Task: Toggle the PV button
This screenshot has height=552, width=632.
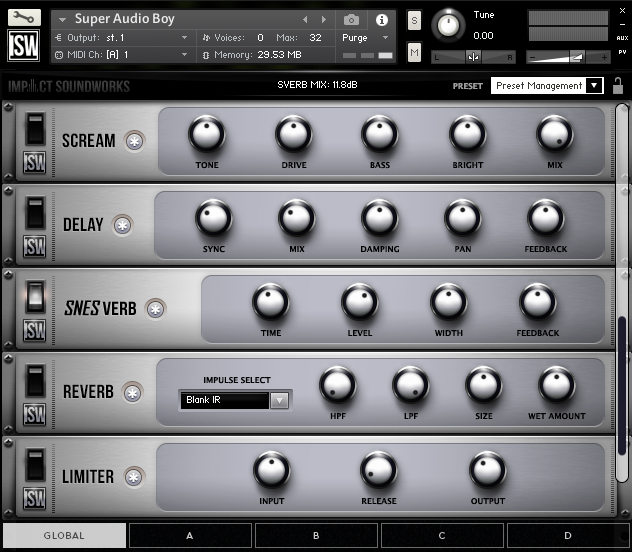Action: click(x=622, y=52)
